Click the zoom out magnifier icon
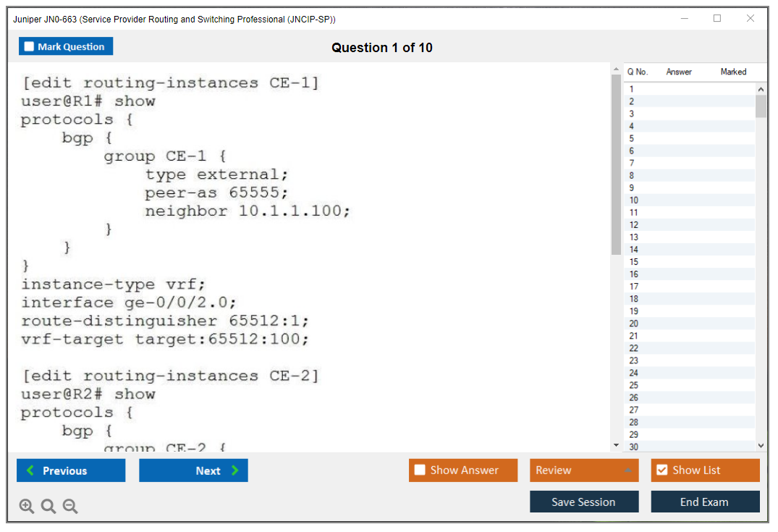This screenshot has height=532, width=778. coord(70,506)
